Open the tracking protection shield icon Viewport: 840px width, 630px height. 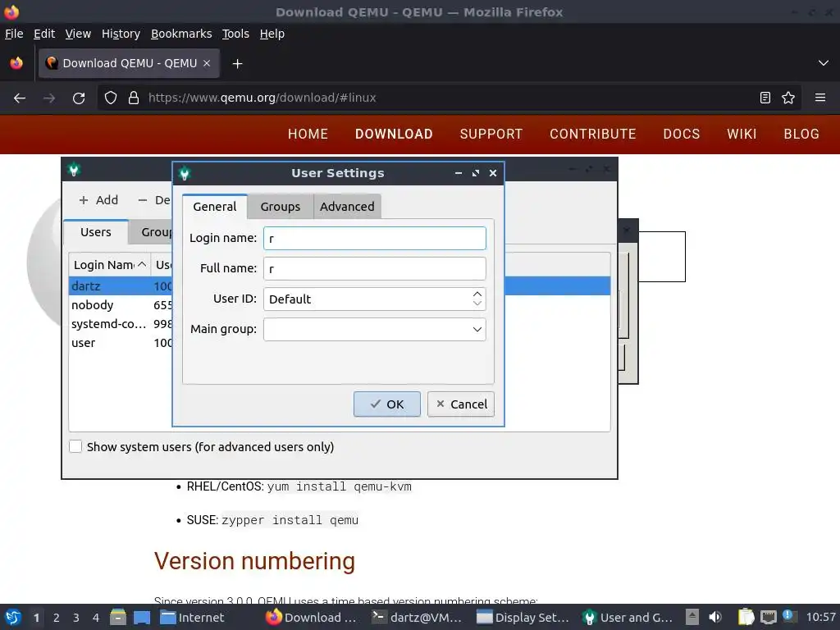pyautogui.click(x=111, y=98)
